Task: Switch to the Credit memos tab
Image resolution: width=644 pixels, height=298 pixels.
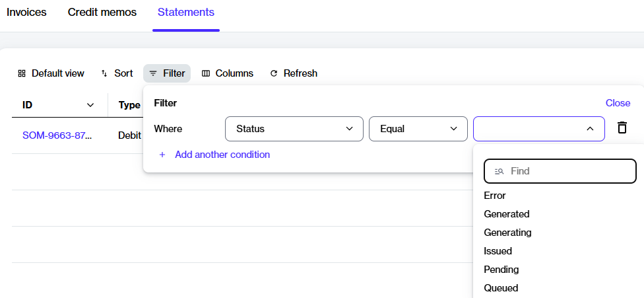Action: [x=102, y=13]
